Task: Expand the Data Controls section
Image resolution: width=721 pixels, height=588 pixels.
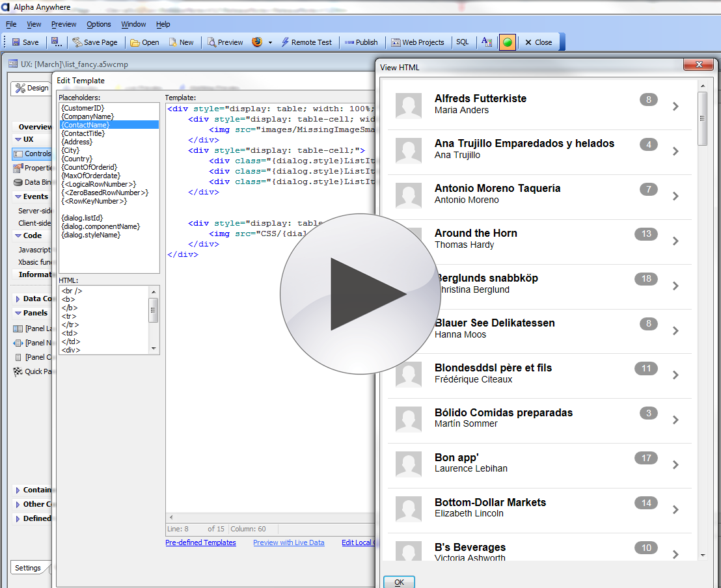Action: tap(18, 299)
